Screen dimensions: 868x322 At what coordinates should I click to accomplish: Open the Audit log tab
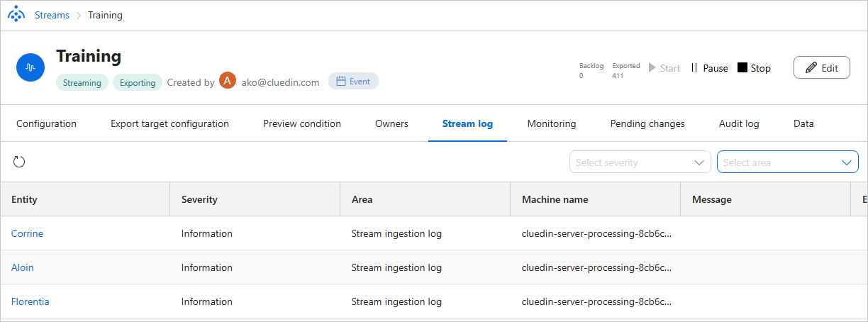tap(739, 123)
